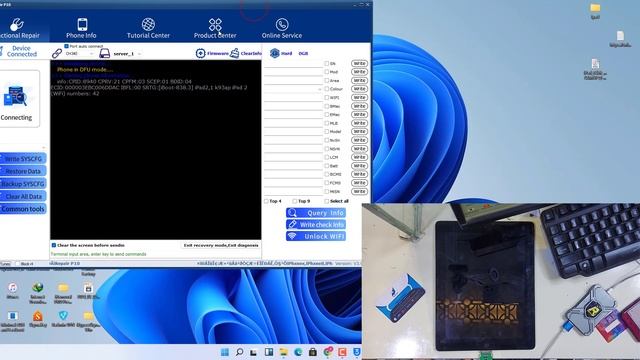Screen dimensions: 640x360
Task: Click the Restore Data button
Action: [x=23, y=171]
